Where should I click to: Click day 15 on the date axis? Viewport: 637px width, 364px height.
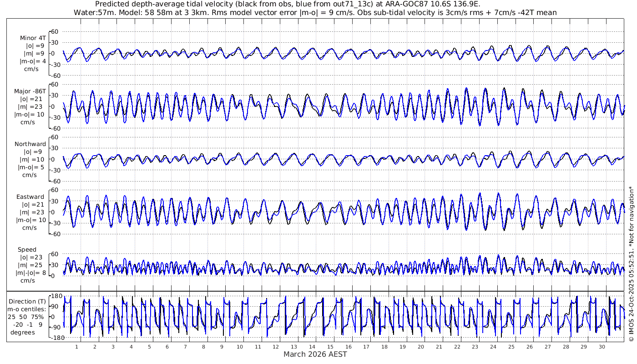(x=330, y=347)
